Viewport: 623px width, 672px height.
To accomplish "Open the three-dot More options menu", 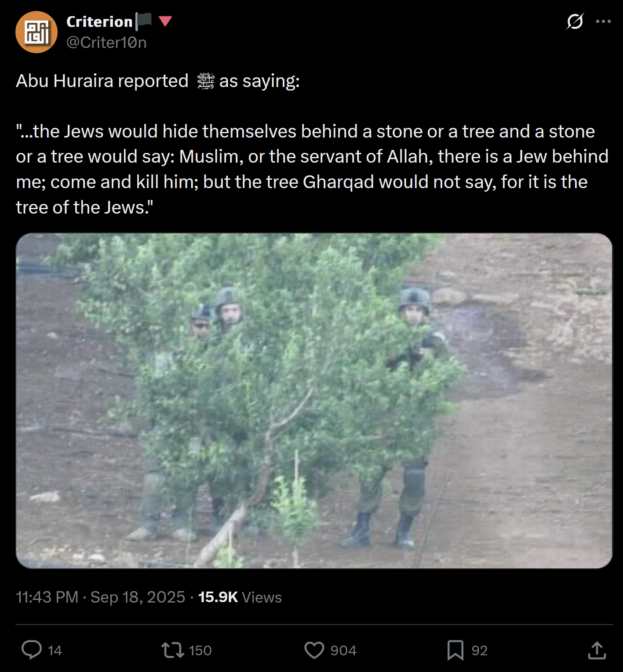I will point(603,21).
